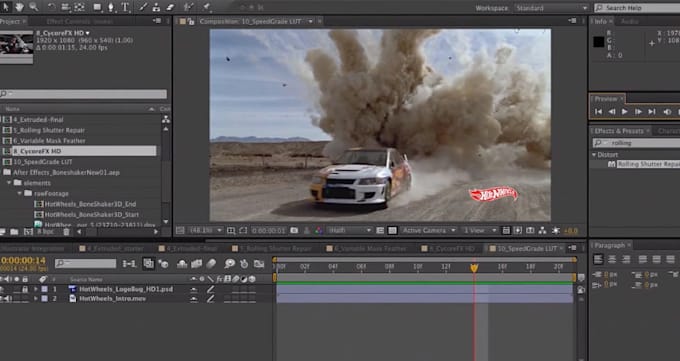
Task: Select Rolling Shutter Repair effect
Action: [x=648, y=164]
